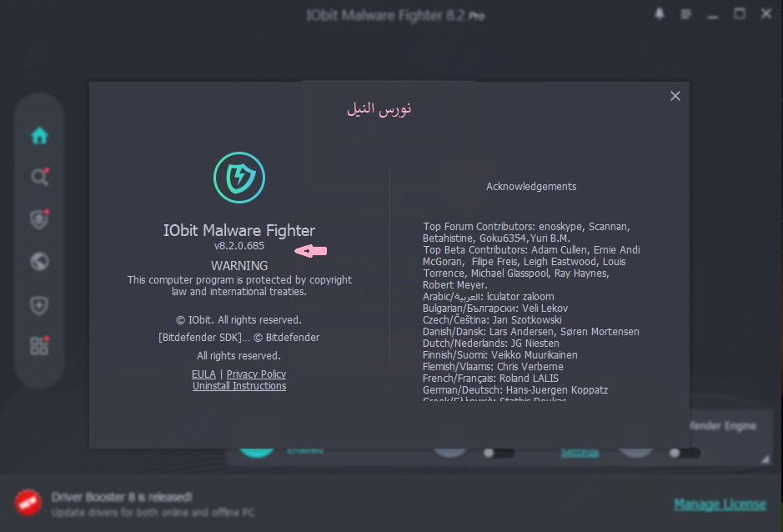The height and width of the screenshot is (532, 783).
Task: Open the main options menu icon
Action: point(686,14)
